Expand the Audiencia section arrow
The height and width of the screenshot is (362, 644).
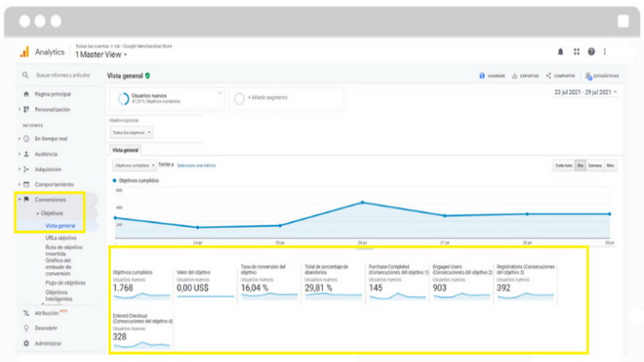(19, 154)
